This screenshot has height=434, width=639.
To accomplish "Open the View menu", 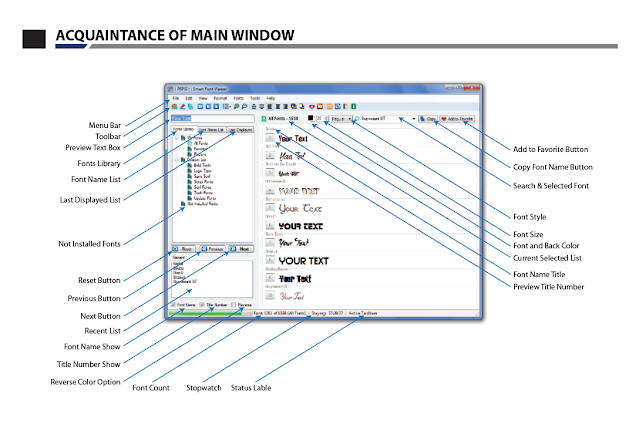I will point(203,98).
